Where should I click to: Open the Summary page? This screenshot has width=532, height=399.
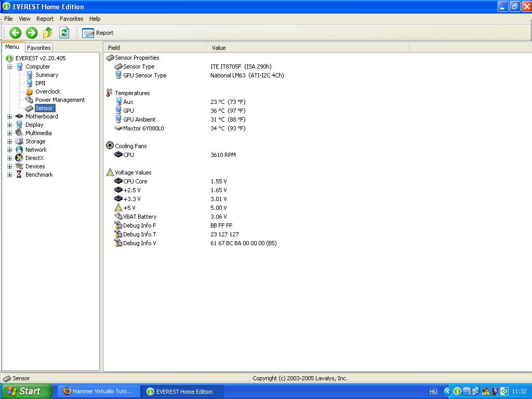(47, 75)
